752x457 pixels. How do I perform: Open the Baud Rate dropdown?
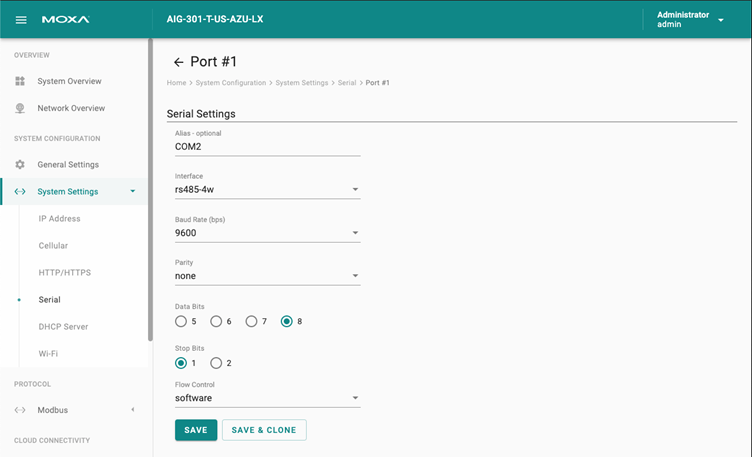(x=267, y=233)
